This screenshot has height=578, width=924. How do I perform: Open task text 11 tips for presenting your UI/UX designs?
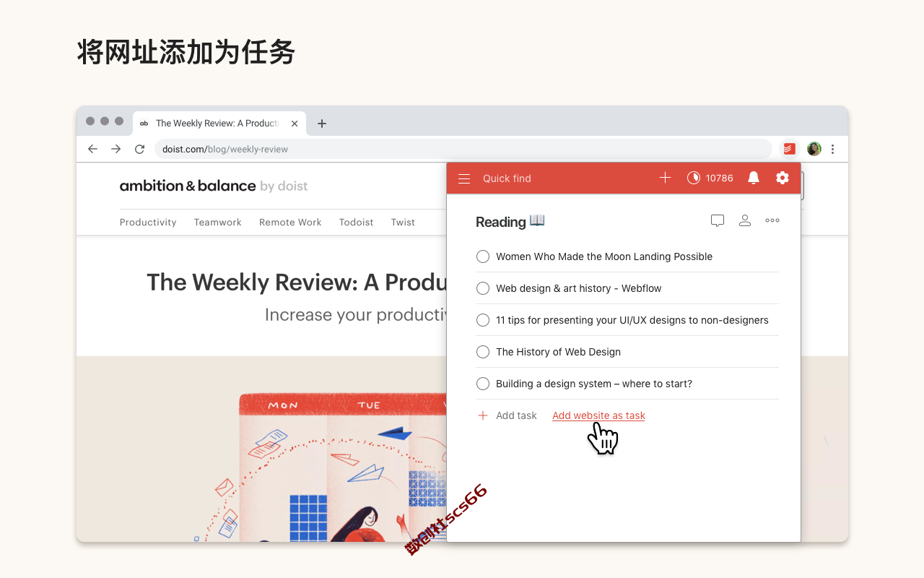[632, 320]
